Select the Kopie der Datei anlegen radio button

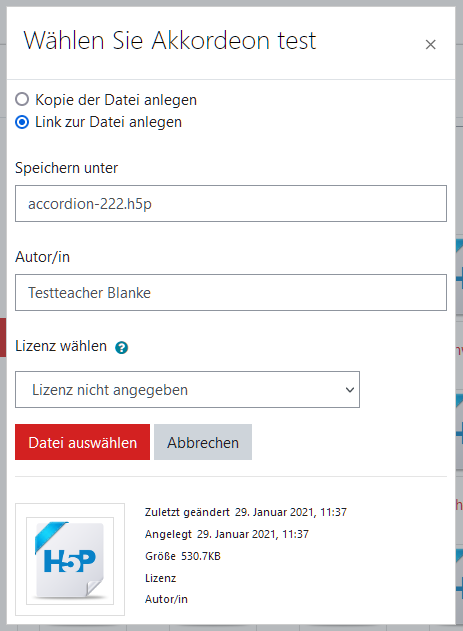22,99
